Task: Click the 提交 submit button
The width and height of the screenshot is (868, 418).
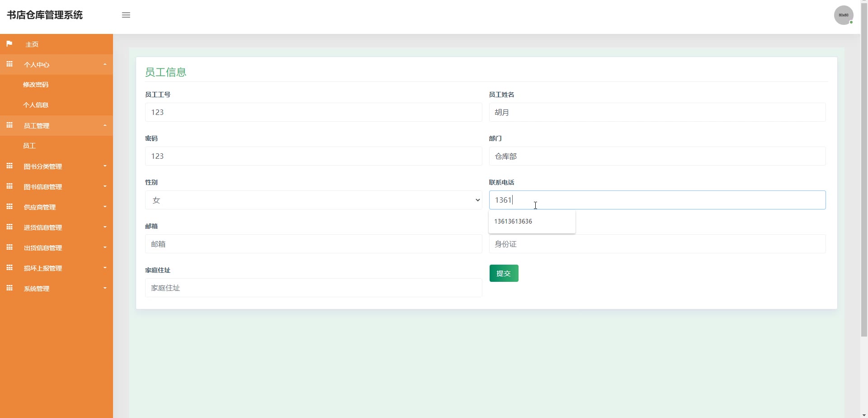Action: click(503, 273)
